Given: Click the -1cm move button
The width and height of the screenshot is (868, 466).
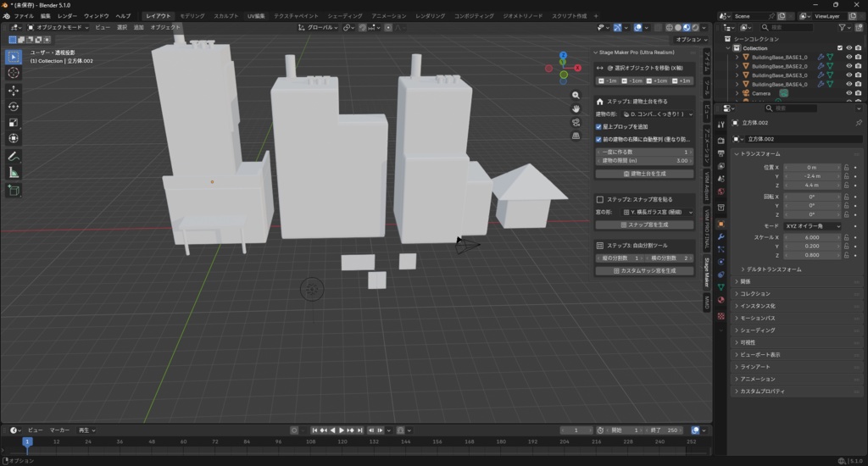Looking at the screenshot, I should [x=632, y=80].
